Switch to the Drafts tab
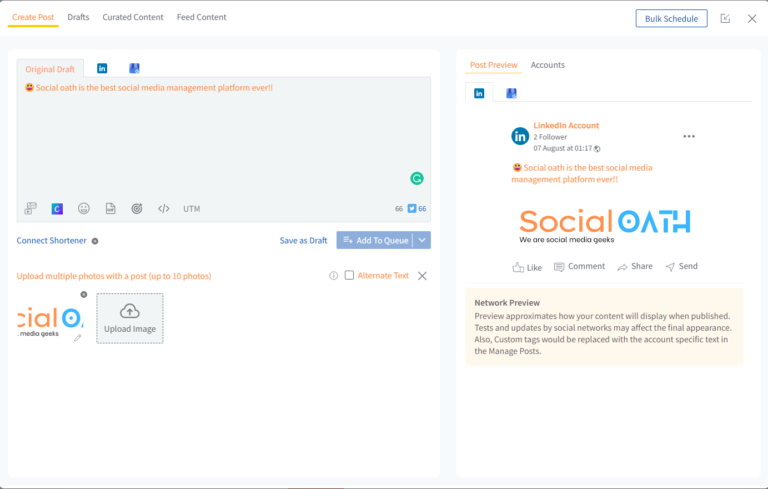 click(x=78, y=17)
